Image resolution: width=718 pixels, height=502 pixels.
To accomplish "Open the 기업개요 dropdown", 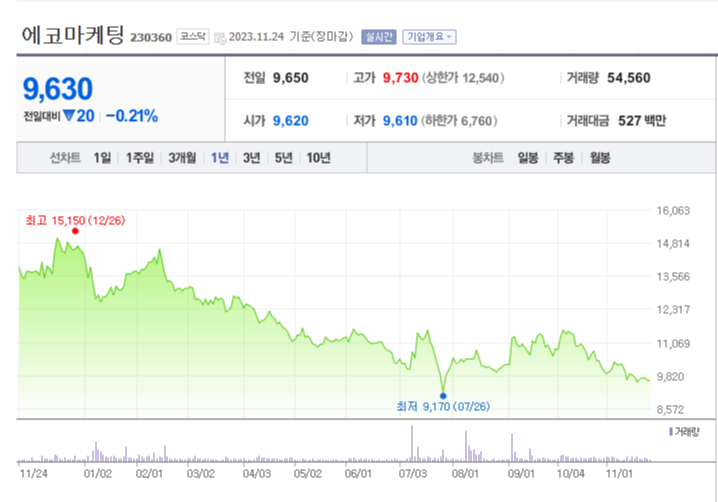I will click(429, 37).
